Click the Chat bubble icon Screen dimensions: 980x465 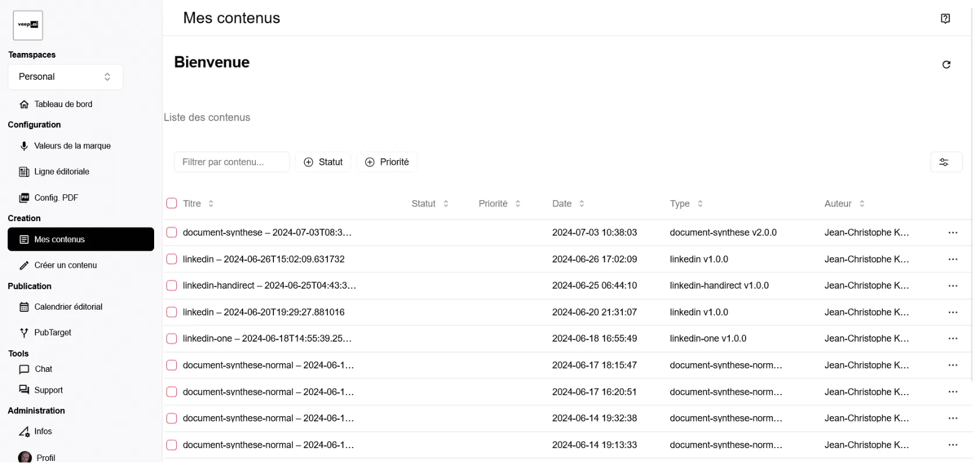pyautogui.click(x=24, y=370)
